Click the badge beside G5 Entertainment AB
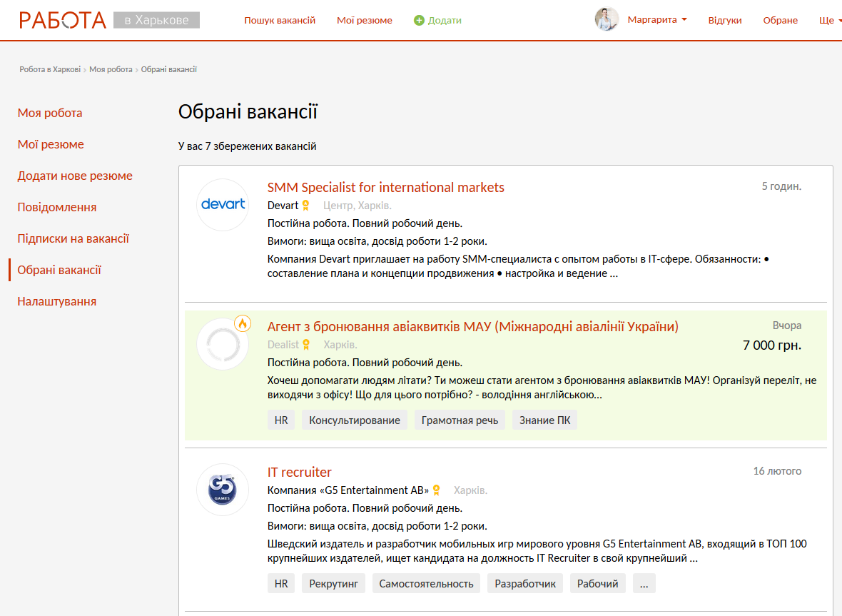This screenshot has height=616, width=842. point(437,490)
